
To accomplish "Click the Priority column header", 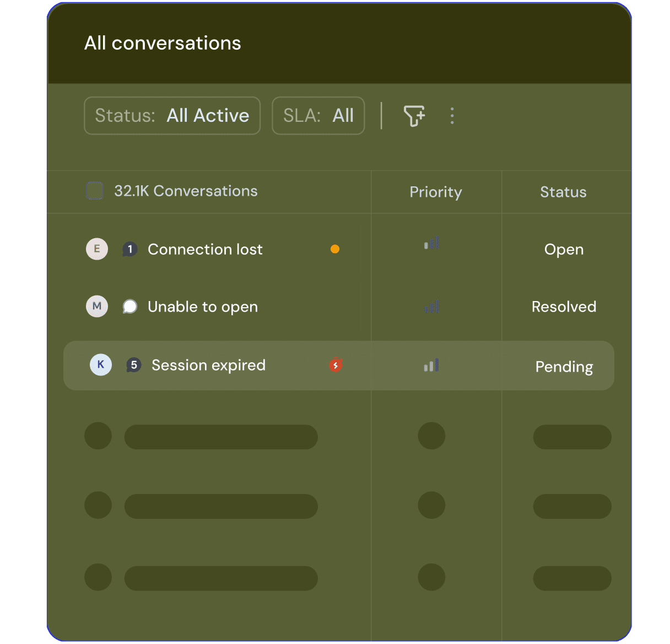I will [x=435, y=192].
